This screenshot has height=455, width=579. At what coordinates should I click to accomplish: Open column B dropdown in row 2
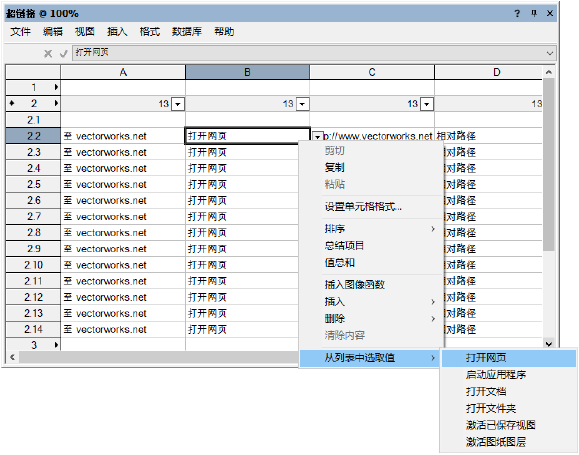pos(302,104)
